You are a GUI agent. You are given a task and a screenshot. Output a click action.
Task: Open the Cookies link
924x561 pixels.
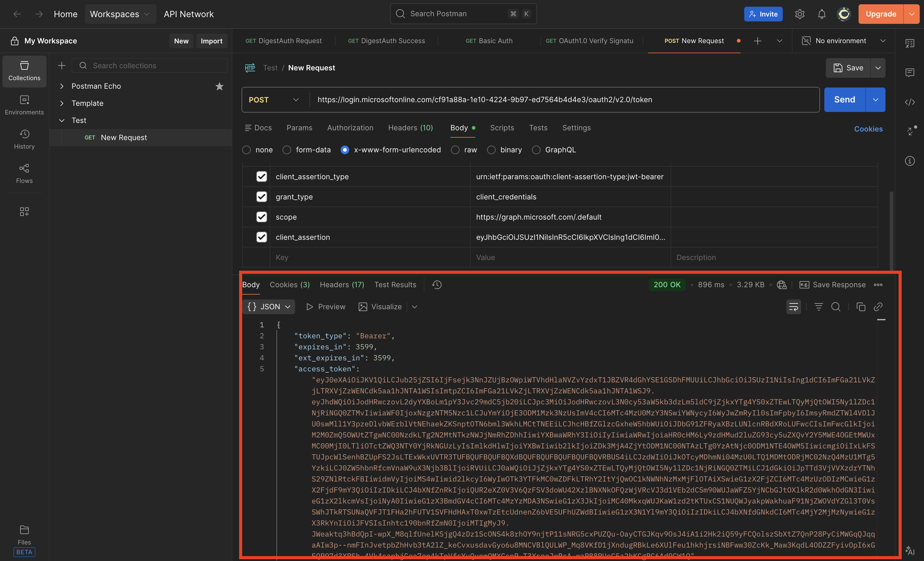click(868, 129)
